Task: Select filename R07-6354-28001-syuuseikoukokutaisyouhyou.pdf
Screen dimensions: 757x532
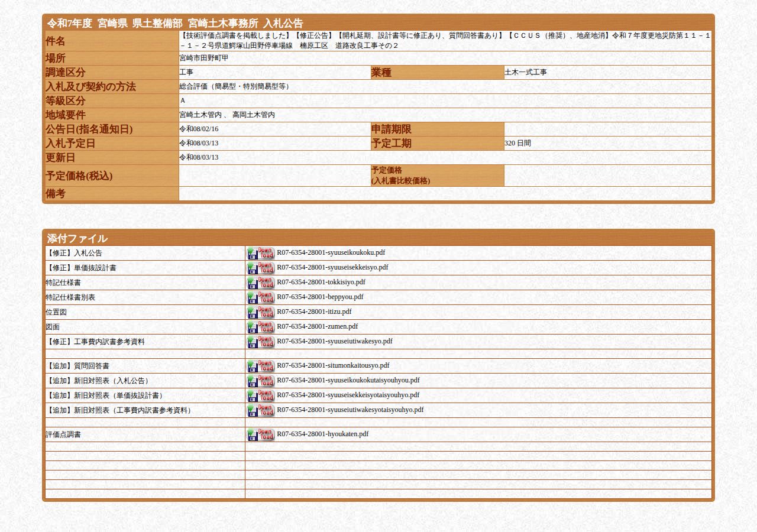Action: coord(348,380)
